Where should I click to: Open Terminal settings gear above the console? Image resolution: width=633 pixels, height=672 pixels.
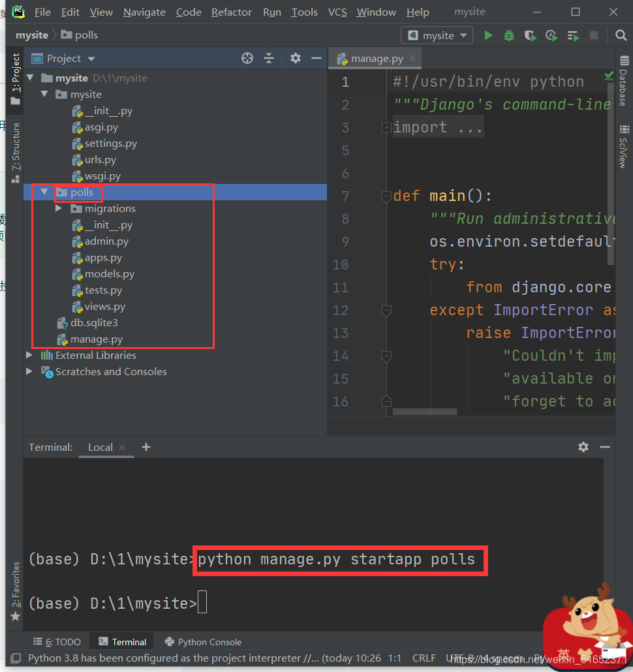point(583,447)
